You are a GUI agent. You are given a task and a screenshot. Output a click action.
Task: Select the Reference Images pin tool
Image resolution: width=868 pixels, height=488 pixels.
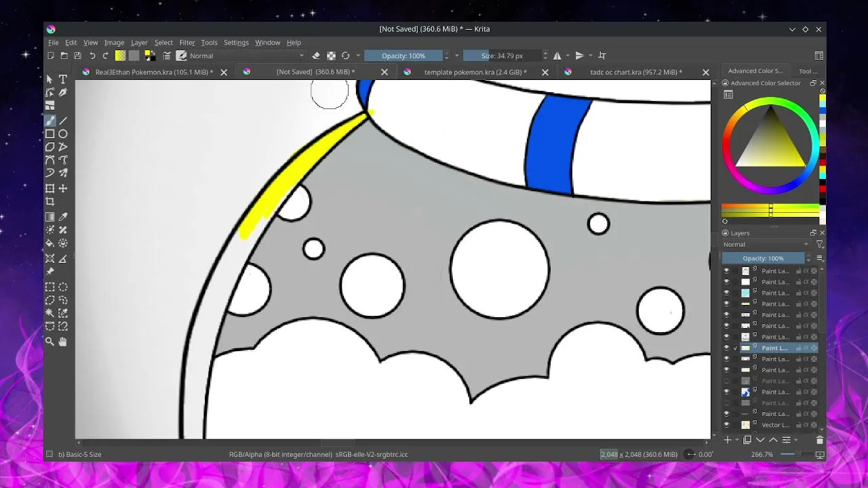point(50,272)
